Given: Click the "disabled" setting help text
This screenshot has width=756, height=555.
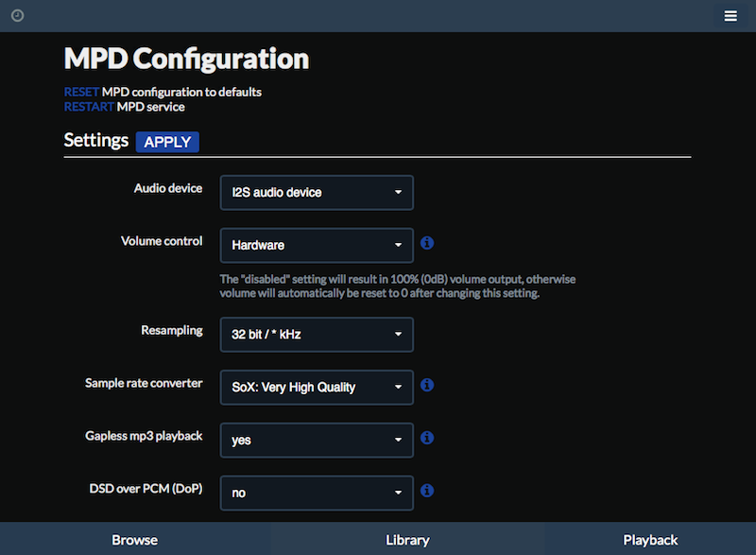Looking at the screenshot, I should (x=398, y=286).
